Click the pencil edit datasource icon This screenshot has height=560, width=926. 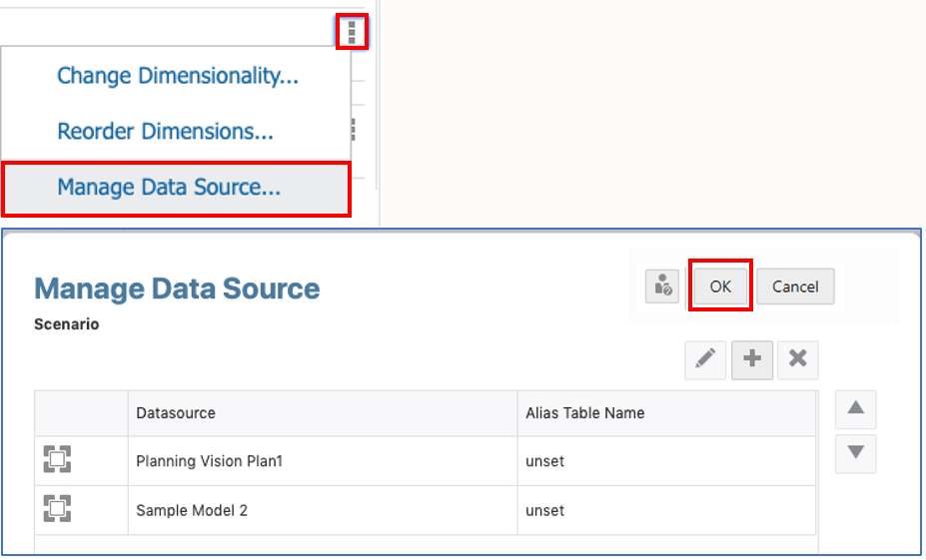pyautogui.click(x=705, y=360)
